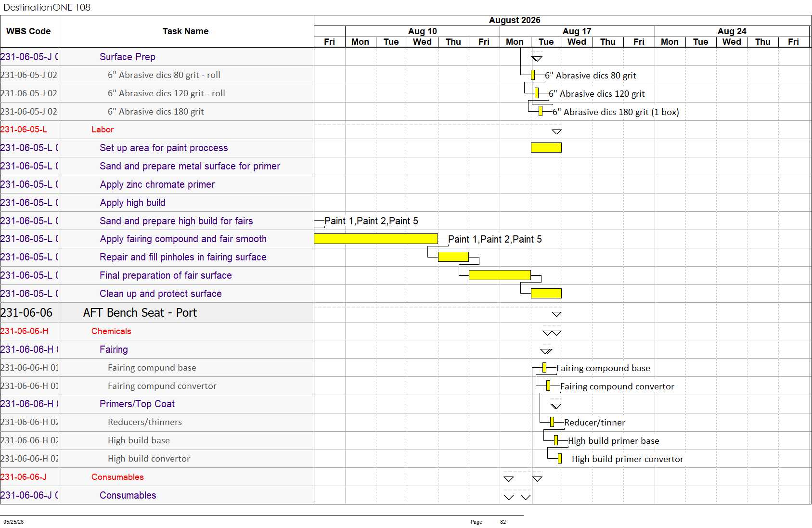Click Clean up and protect surface task
The height and width of the screenshot is (528, 812).
coord(160,294)
